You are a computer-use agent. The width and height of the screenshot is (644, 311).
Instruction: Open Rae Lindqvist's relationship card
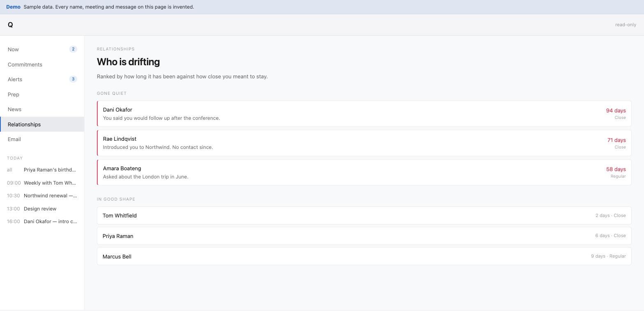(364, 143)
